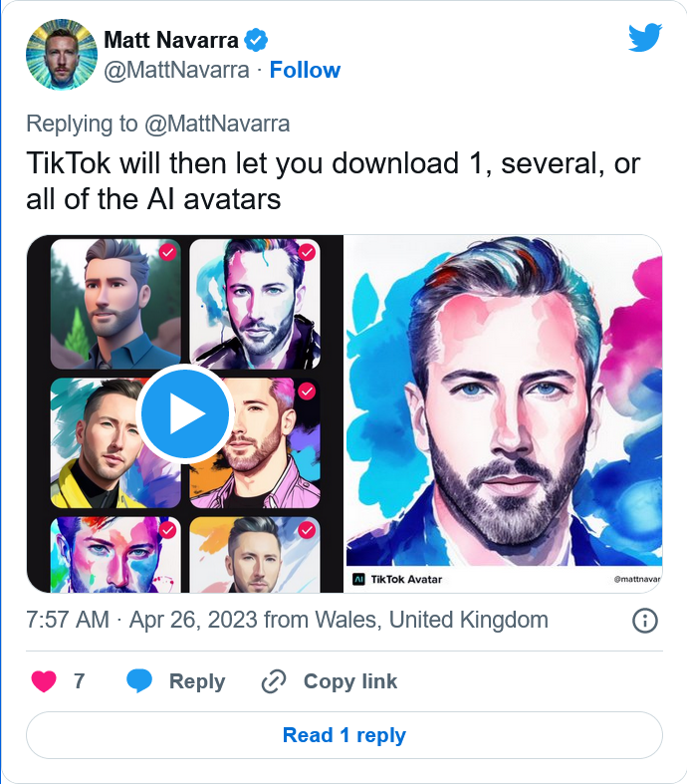
Task: Click the @MattNavarra handle
Action: [x=176, y=70]
